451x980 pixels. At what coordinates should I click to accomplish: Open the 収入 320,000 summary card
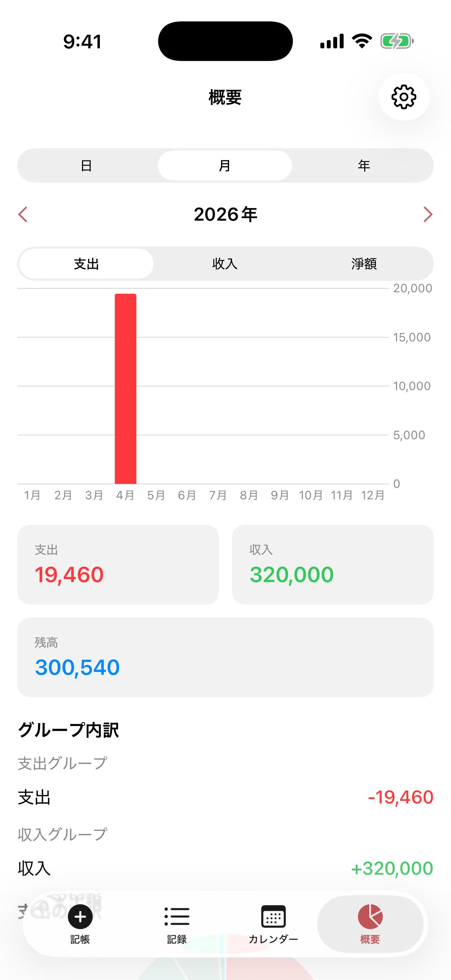333,565
